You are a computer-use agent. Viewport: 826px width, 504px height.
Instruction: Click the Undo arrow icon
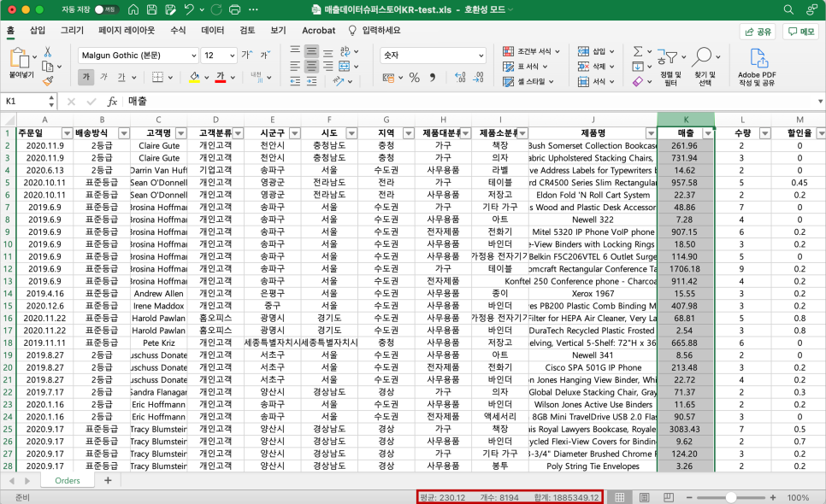189,9
